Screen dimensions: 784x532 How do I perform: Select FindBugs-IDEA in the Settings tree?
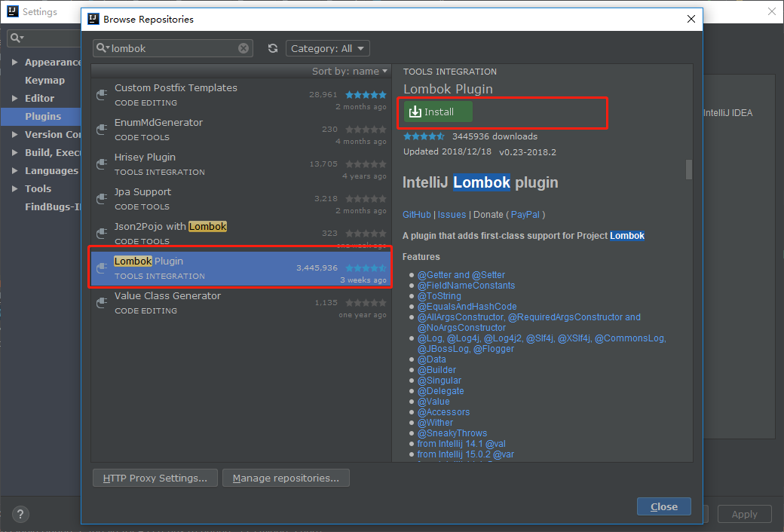pyautogui.click(x=53, y=206)
